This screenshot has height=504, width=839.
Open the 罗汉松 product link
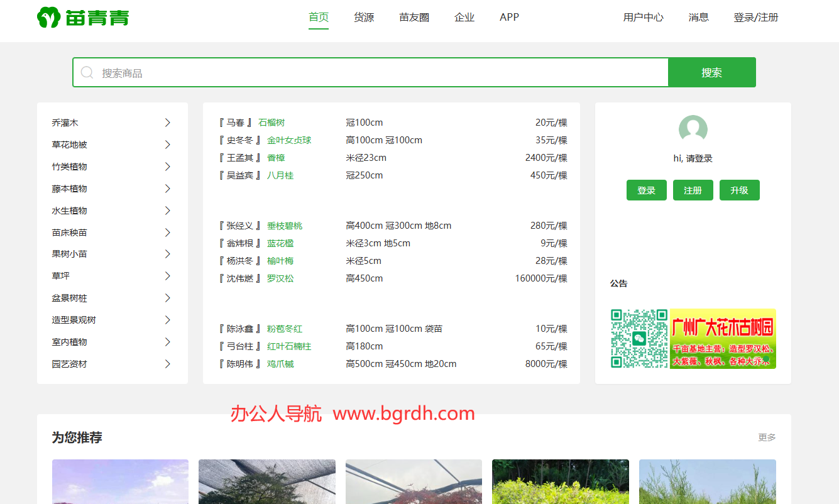[280, 278]
